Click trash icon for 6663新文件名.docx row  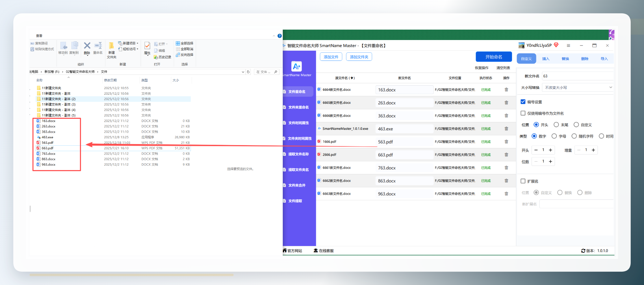506,194
